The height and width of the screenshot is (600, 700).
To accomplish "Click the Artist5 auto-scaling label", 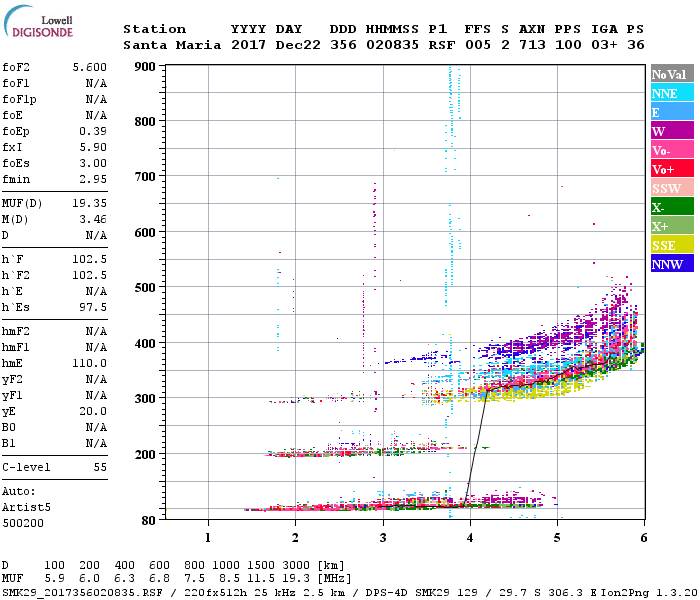I will pyautogui.click(x=26, y=508).
